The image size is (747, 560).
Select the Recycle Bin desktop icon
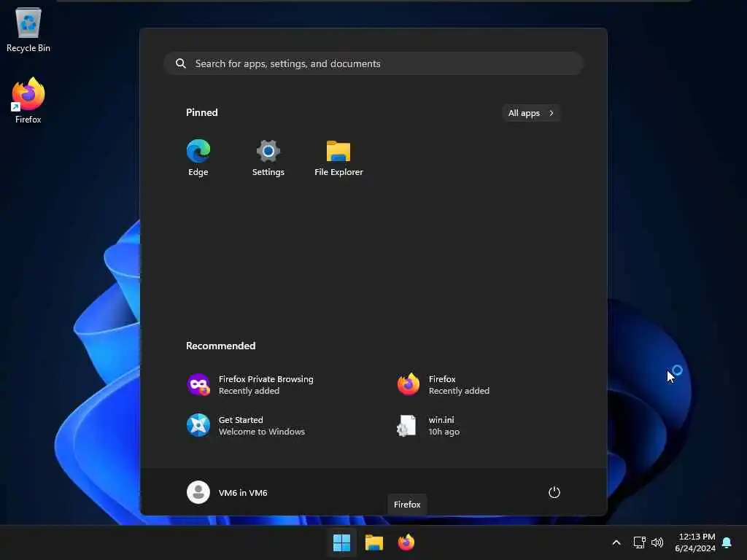[28, 29]
